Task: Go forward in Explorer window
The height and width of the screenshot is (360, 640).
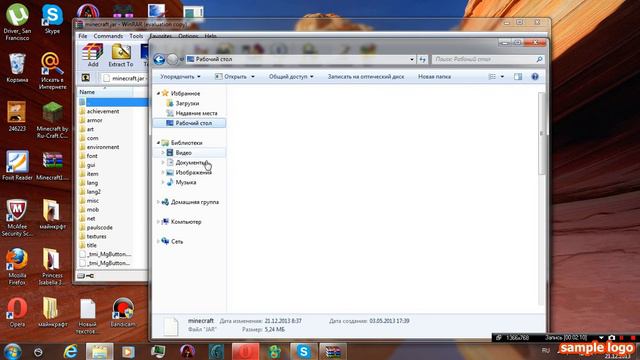Action: pyautogui.click(x=173, y=60)
